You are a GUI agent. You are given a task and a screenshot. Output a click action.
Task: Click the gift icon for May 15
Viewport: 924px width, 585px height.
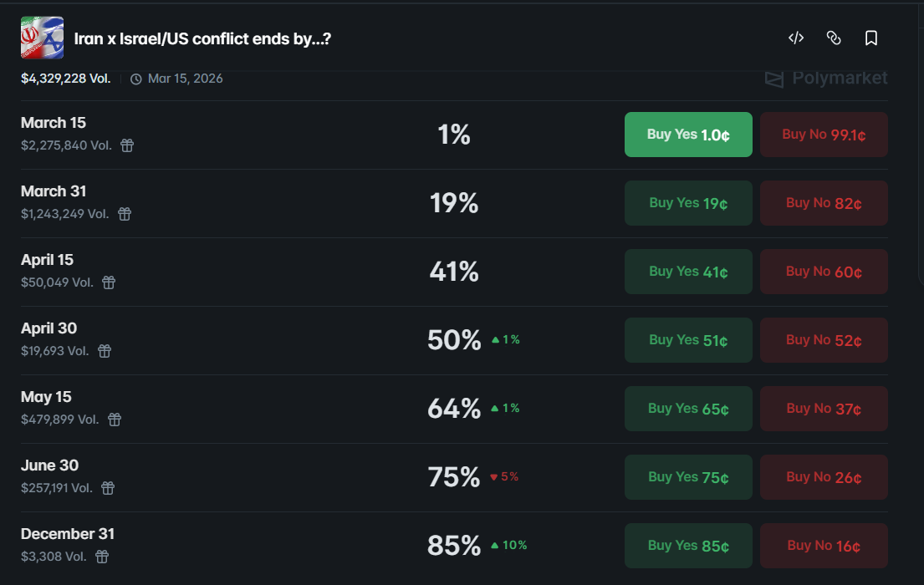coord(115,420)
